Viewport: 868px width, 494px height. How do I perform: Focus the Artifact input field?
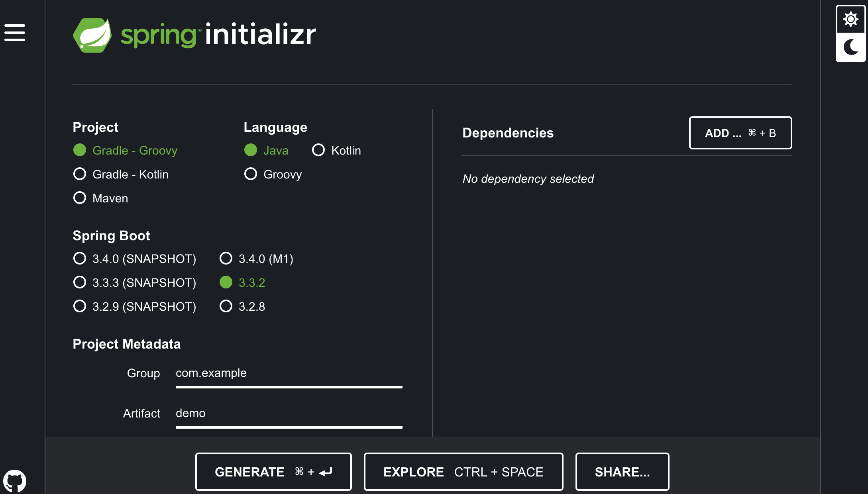289,414
